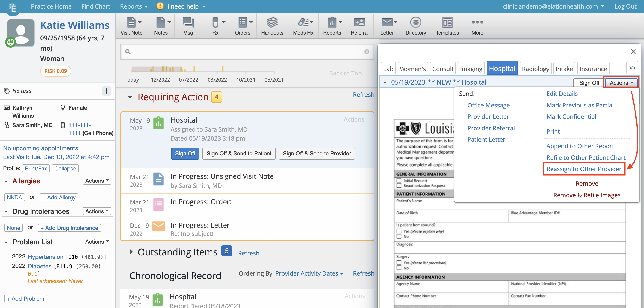Click the Add Problem link
This screenshot has width=644, height=308.
pyautogui.click(x=25, y=299)
